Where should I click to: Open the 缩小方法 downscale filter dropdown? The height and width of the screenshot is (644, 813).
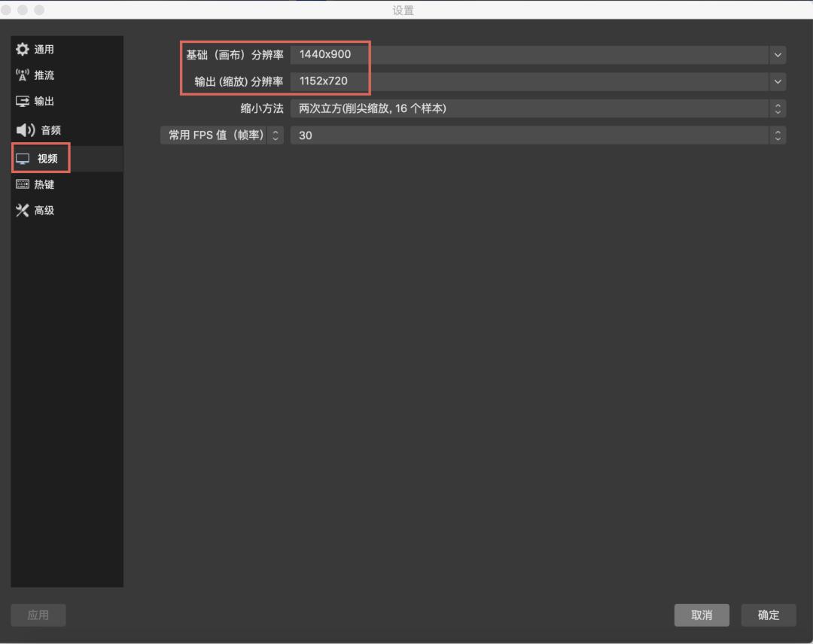tap(527, 108)
